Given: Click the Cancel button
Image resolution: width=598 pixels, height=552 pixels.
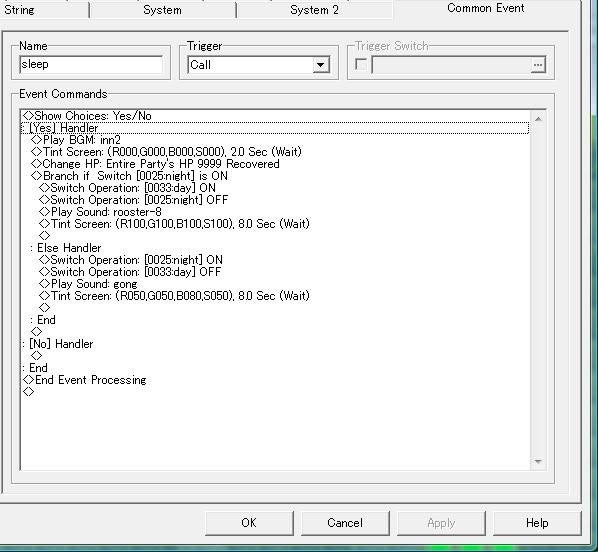Looking at the screenshot, I should coord(345,523).
